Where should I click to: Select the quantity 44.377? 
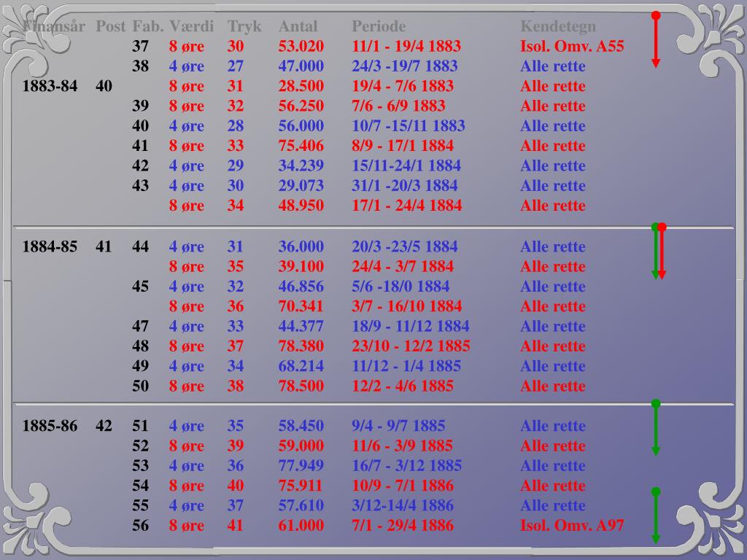[301, 327]
